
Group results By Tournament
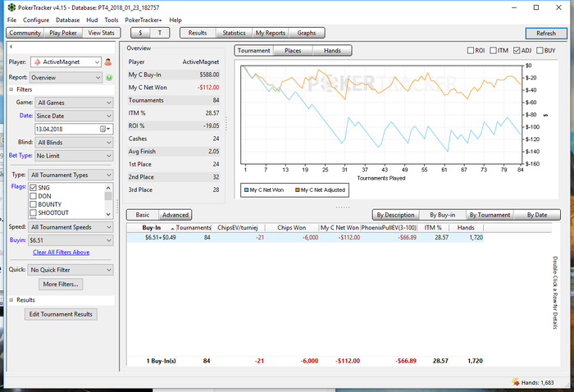click(490, 215)
